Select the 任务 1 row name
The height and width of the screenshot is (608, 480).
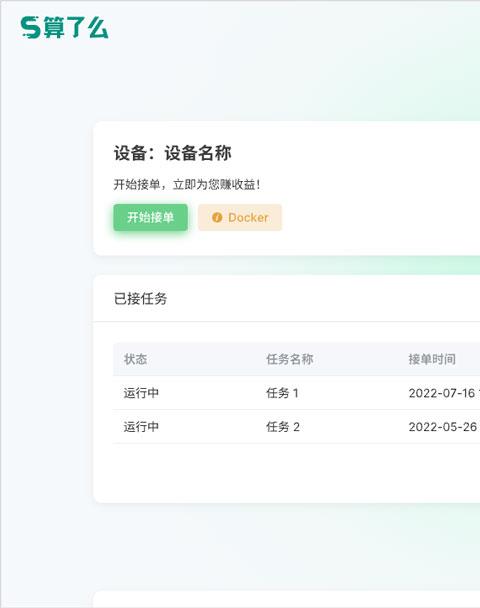coord(282,393)
